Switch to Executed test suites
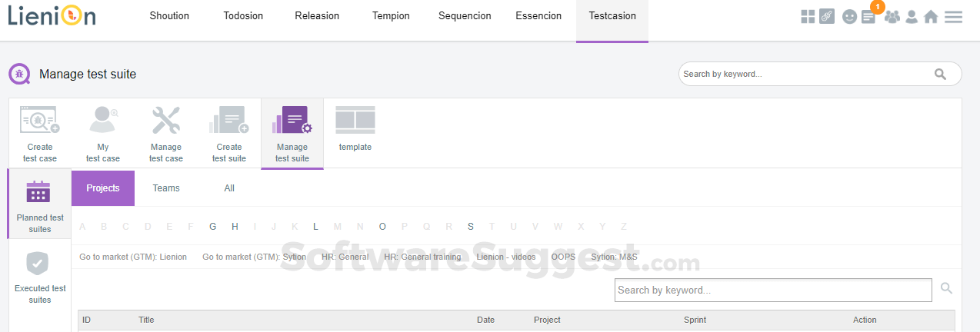The image size is (980, 332). coord(39,277)
